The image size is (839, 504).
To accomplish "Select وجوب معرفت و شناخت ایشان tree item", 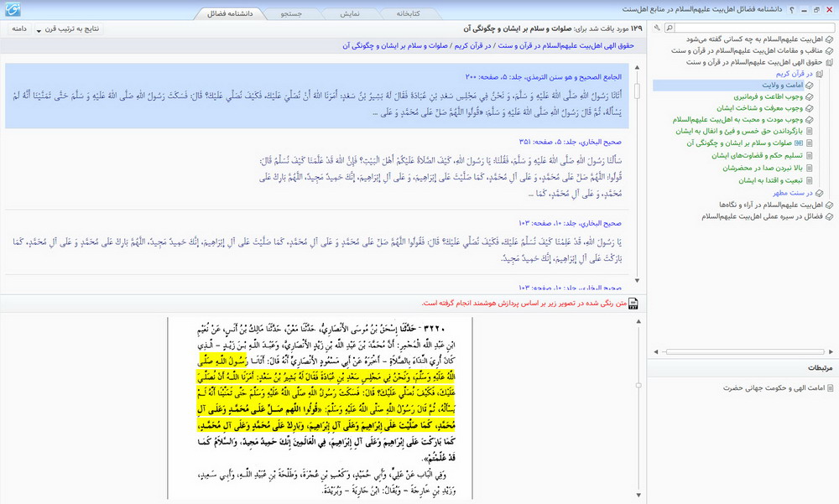I will click(x=760, y=108).
